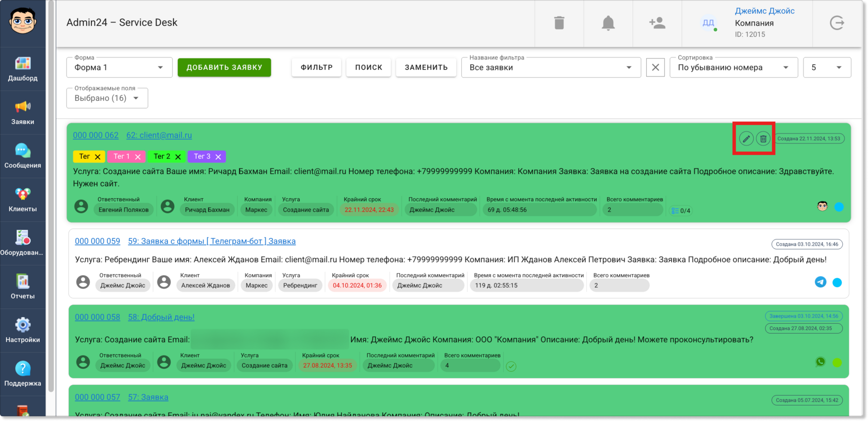Open ticket number 000 000 062

pyautogui.click(x=96, y=135)
